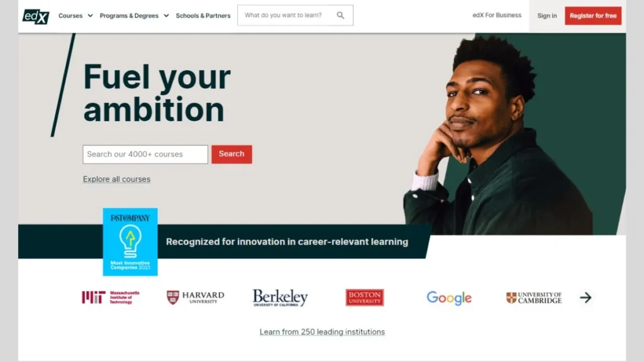
Task: Select the Berkeley logo
Action: pos(280,297)
